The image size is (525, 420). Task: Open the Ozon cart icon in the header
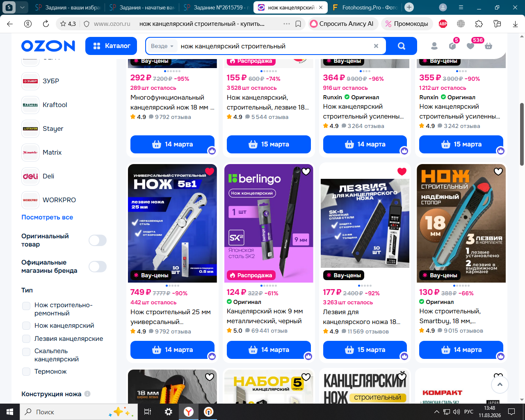(488, 46)
